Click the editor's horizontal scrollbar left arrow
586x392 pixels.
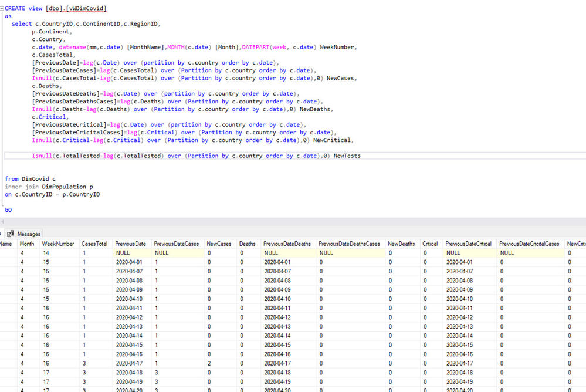pyautogui.click(x=3, y=221)
